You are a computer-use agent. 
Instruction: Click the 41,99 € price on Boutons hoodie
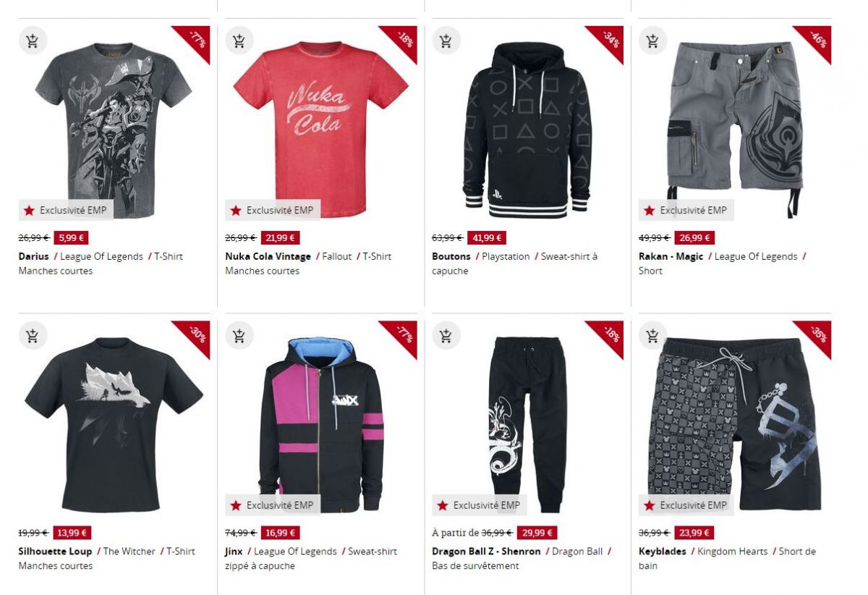[487, 237]
